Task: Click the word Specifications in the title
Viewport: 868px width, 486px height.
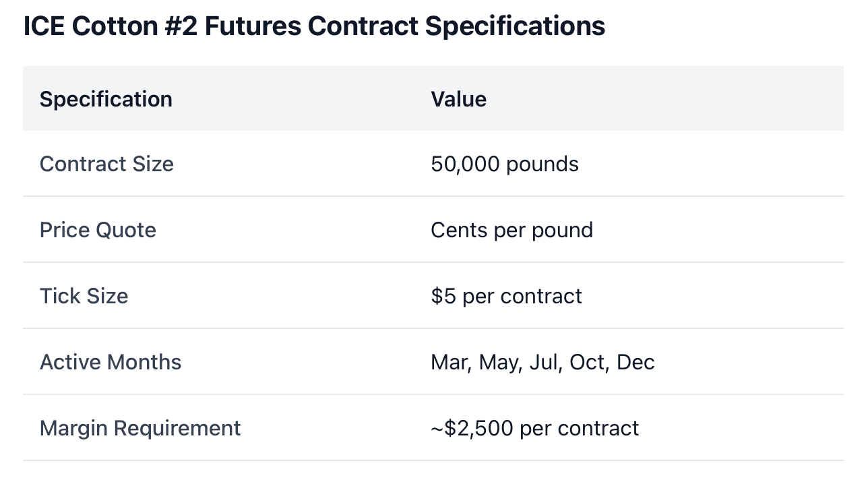Action: pos(515,26)
